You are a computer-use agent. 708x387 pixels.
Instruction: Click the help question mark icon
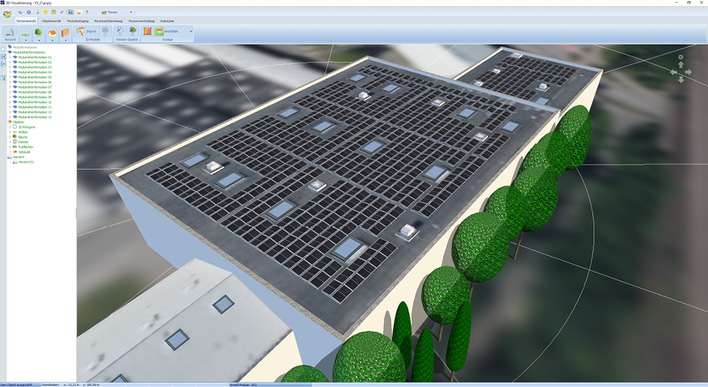(87, 12)
